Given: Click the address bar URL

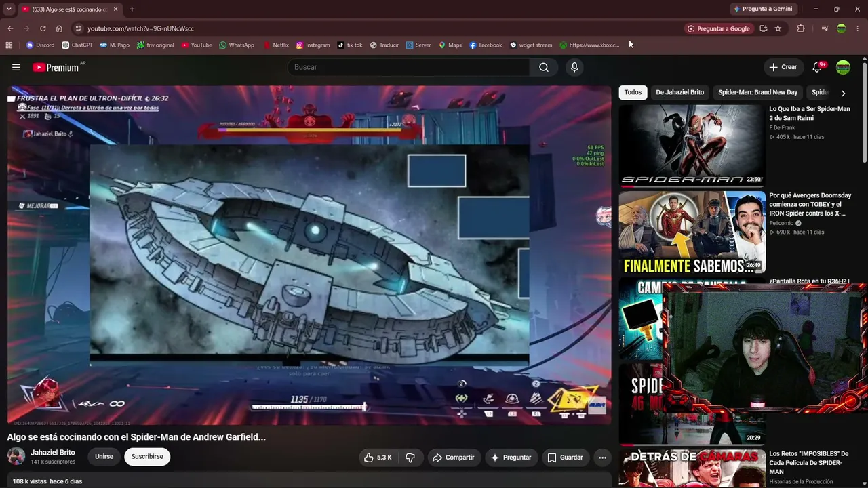Looking at the screenshot, I should (140, 28).
